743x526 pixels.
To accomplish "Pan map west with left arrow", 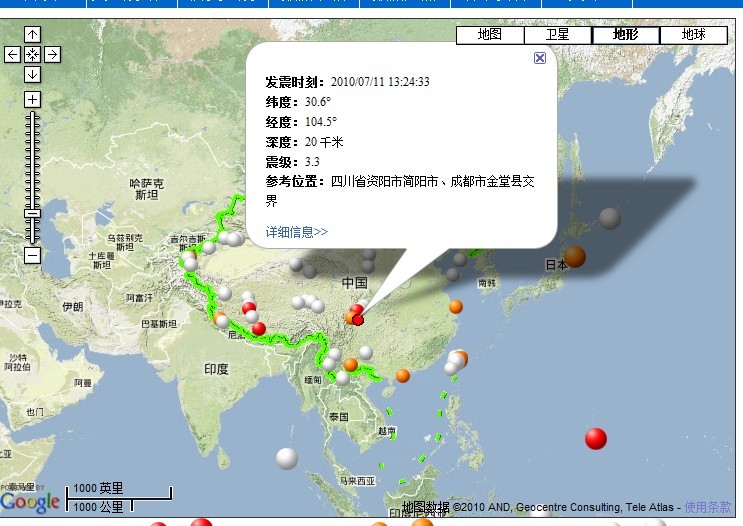I will coord(12,54).
